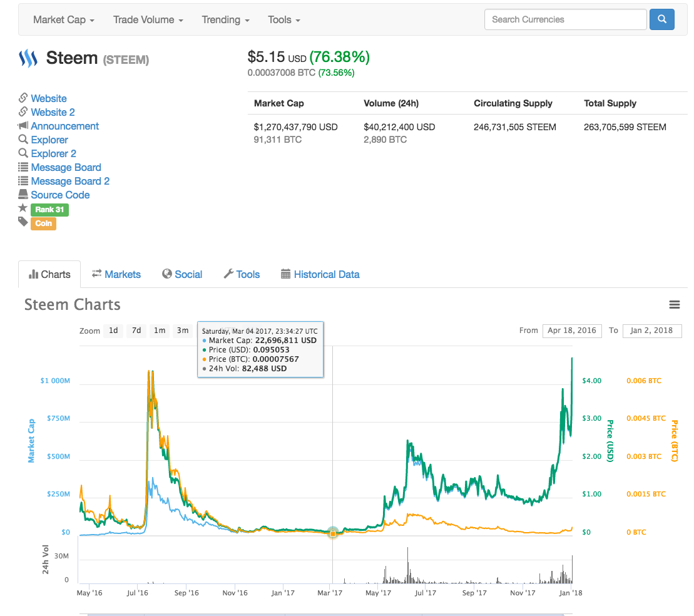
Task: Click the $5.15 USD price
Action: (277, 57)
